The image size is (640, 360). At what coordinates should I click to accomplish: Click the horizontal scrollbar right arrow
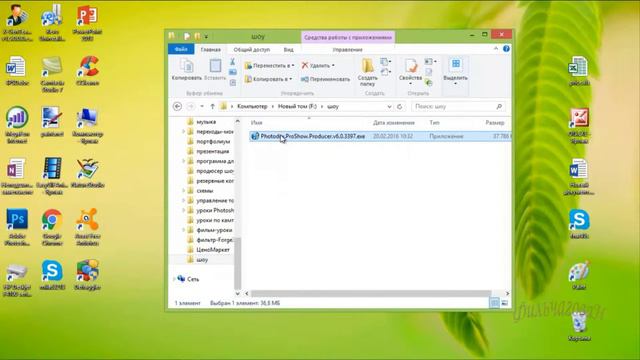[507, 293]
